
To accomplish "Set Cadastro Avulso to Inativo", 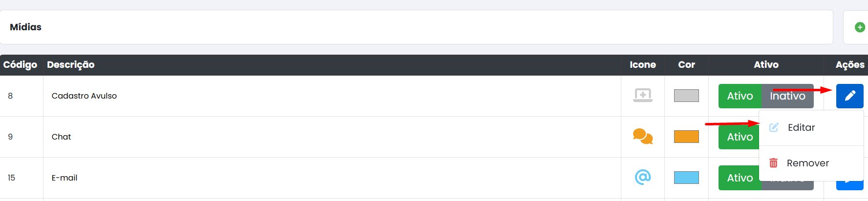I will click(787, 96).
